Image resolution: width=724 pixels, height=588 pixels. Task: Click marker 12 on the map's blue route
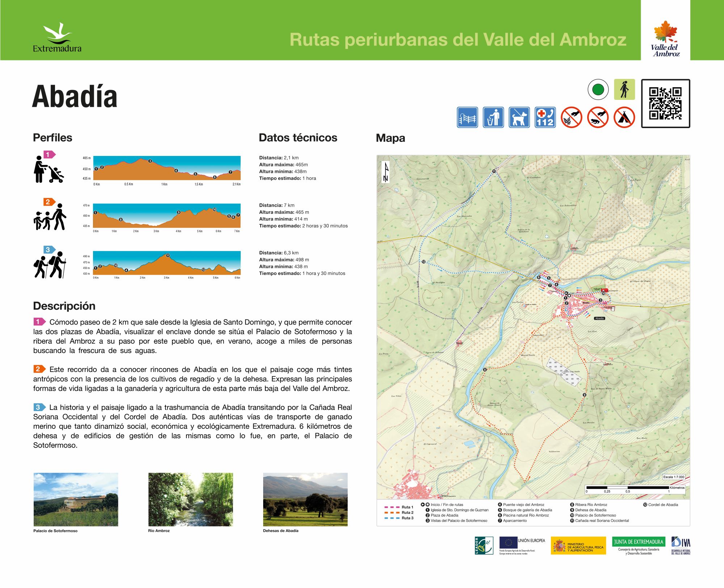coord(424,262)
